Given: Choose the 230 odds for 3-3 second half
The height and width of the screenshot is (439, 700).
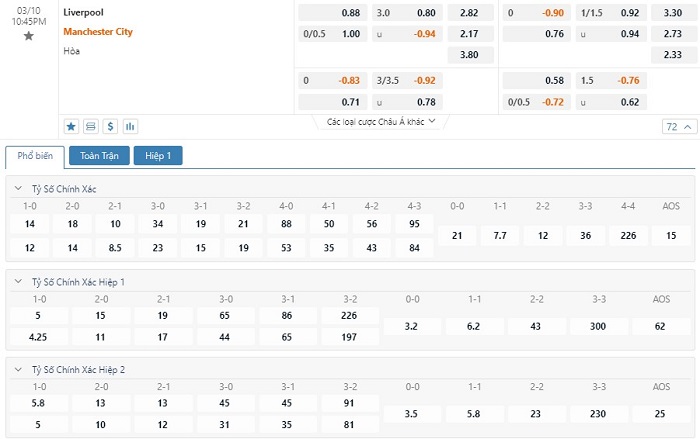Looking at the screenshot, I should click(598, 414).
